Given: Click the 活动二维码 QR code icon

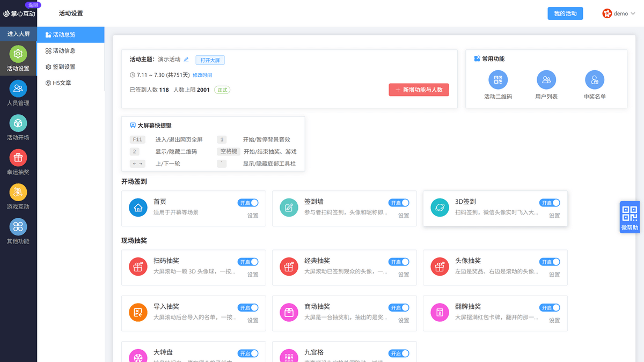Looking at the screenshot, I should pyautogui.click(x=498, y=80).
